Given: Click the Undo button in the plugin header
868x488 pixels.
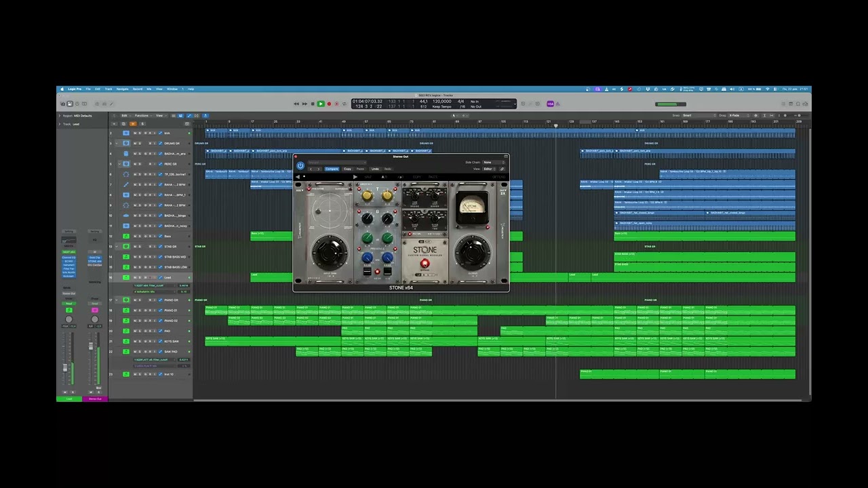Looking at the screenshot, I should (x=375, y=169).
